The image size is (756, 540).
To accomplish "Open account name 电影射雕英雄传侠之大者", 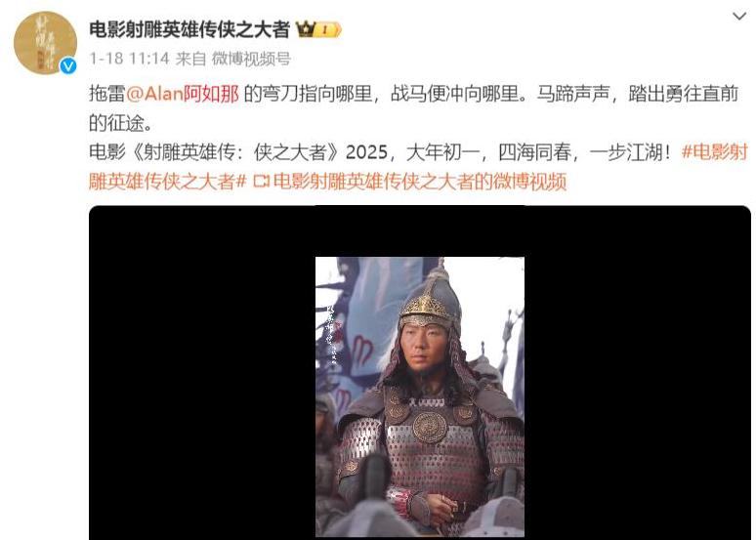I will 189,30.
